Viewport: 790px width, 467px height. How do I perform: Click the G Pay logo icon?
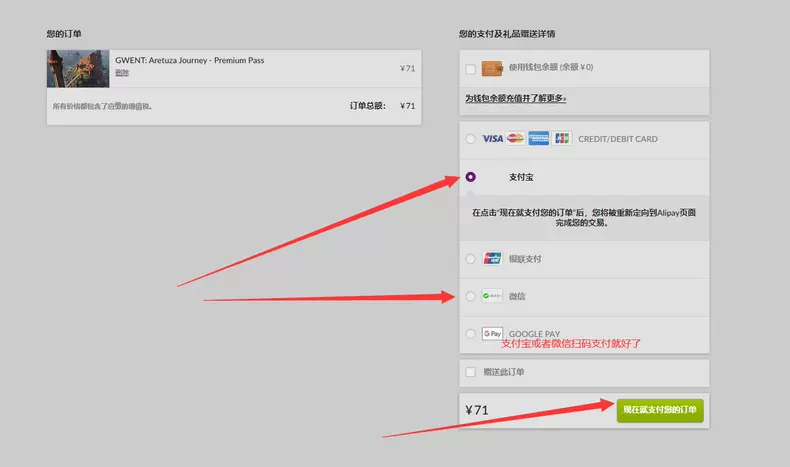[492, 333]
